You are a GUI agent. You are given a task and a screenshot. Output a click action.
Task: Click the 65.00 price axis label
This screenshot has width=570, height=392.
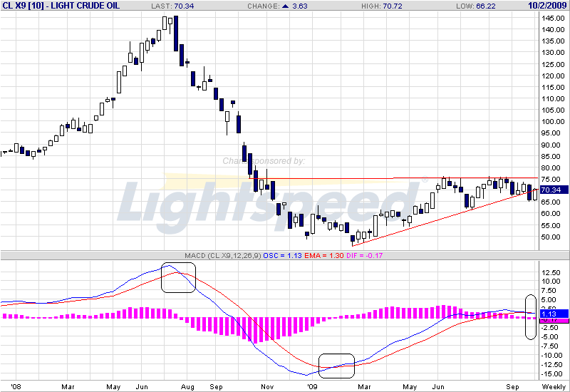pyautogui.click(x=551, y=202)
